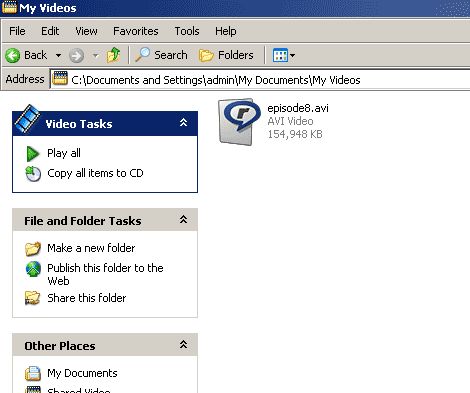This screenshot has width=470, height=393.
Task: Collapse the File and Folder Tasks panel
Action: [183, 219]
